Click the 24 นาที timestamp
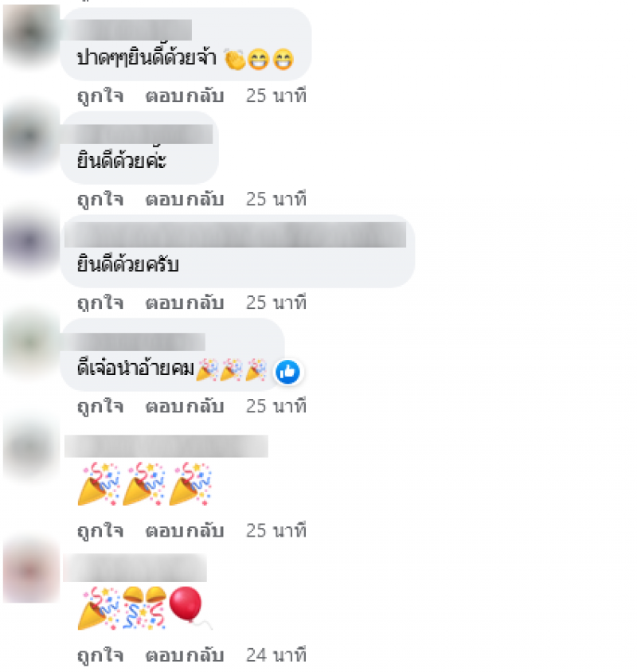The image size is (637, 672). click(276, 655)
